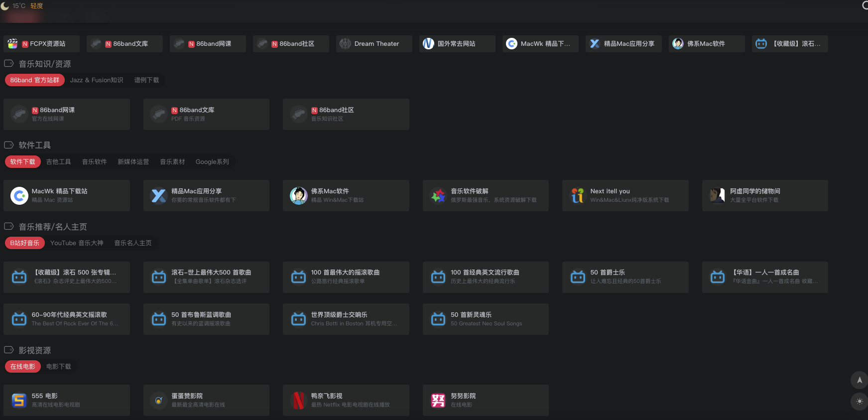Click 精品Mac应用分享 X icon in top bar
Viewport: 868px width, 420px height.
595,44
